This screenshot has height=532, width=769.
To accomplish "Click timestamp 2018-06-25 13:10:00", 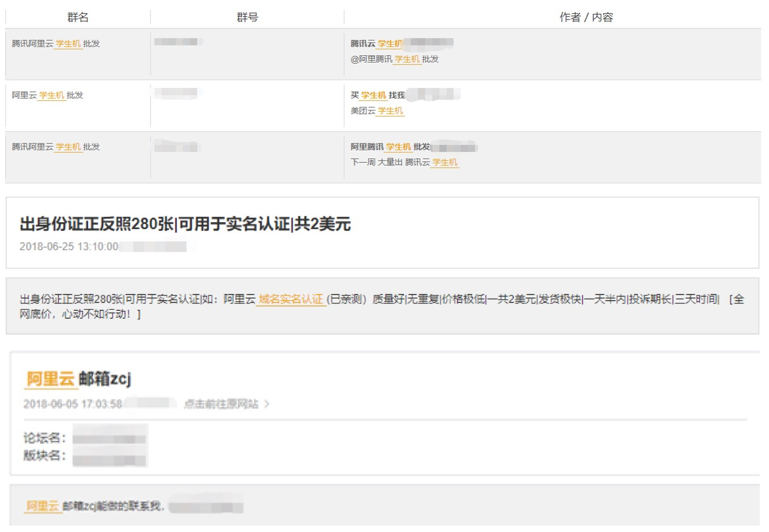I will (x=69, y=247).
